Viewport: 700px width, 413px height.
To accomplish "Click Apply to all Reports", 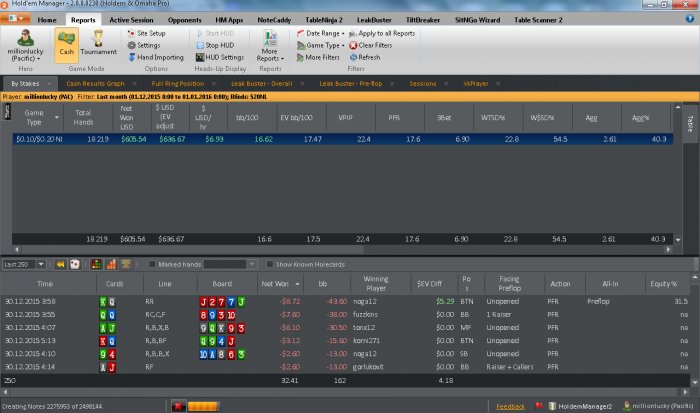I will pos(382,33).
